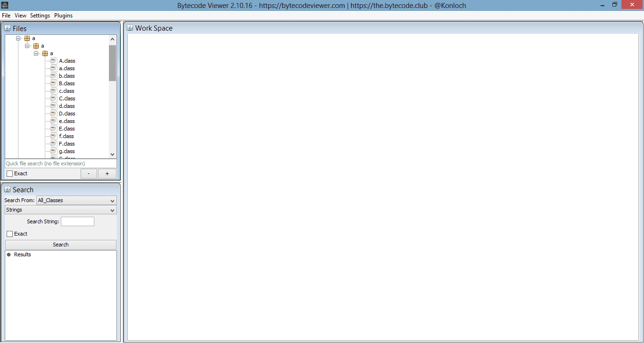Click the file tree scrollbar down arrow

click(112, 154)
